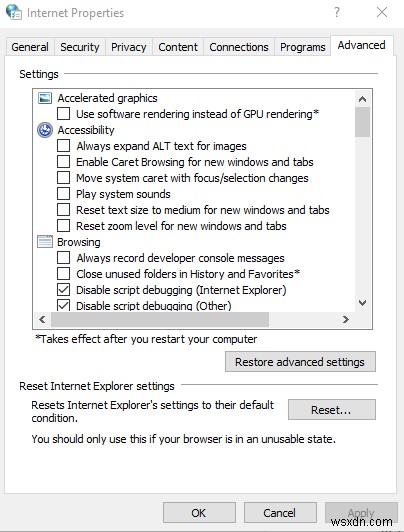Close the Internet Properties dialog
This screenshot has width=404, height=532.
point(382,12)
